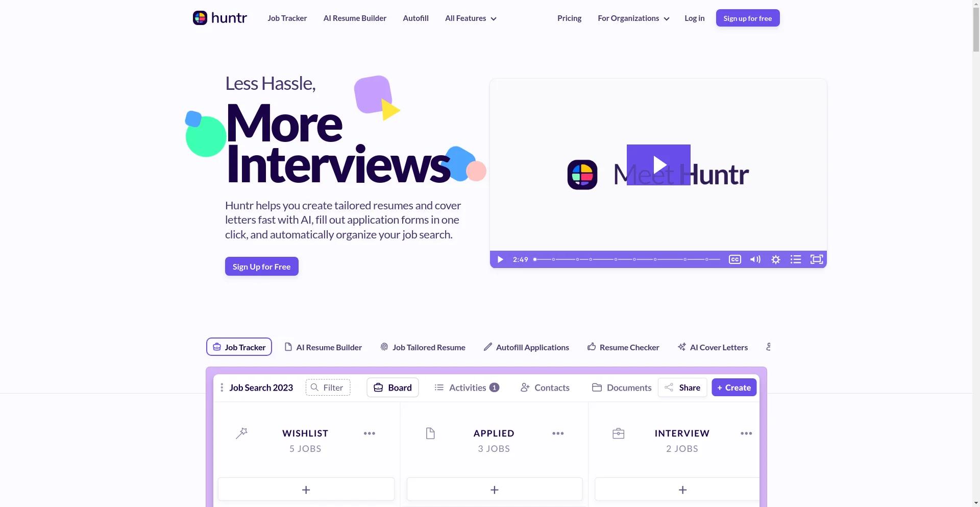Click the fingerprint icon on Job Tailored Resume

384,347
